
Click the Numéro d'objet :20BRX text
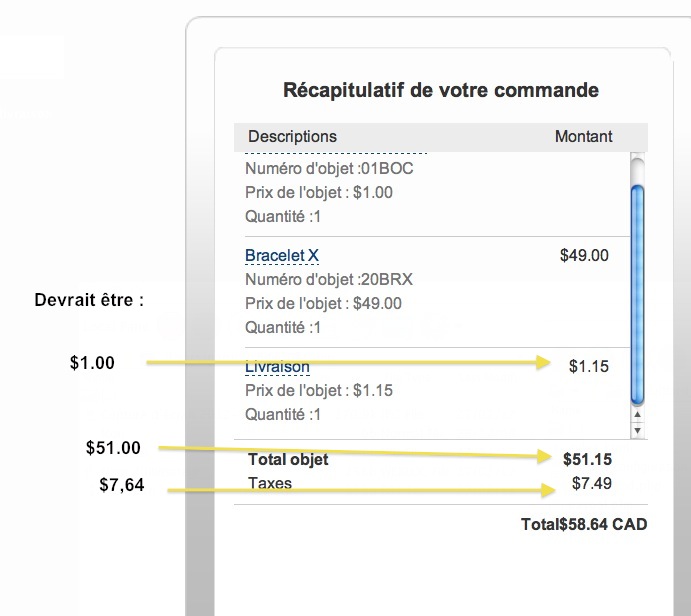329,279
